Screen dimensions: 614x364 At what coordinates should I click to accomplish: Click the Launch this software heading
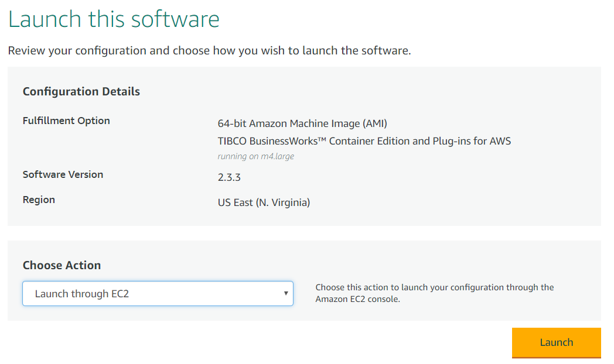114,19
